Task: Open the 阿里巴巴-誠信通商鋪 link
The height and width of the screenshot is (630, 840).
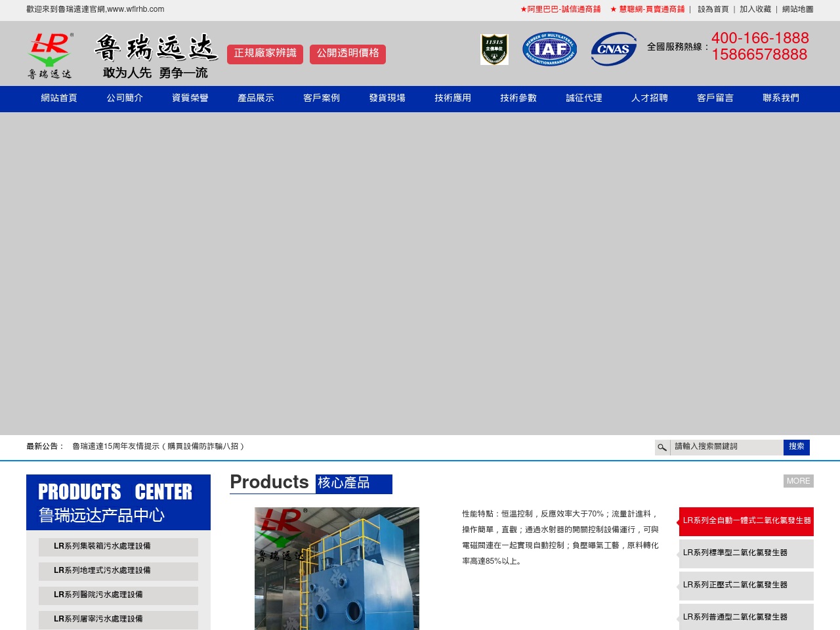Action: click(560, 9)
